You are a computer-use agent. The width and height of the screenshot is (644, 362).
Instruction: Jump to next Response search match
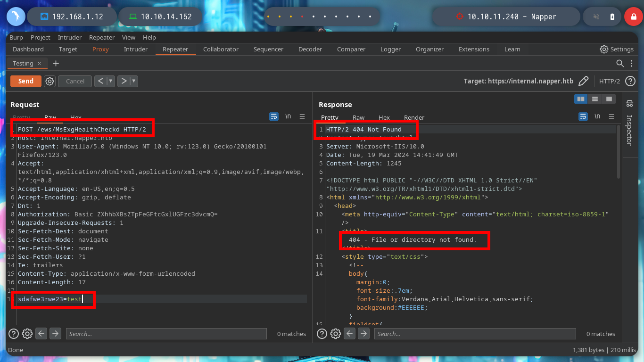point(364,334)
